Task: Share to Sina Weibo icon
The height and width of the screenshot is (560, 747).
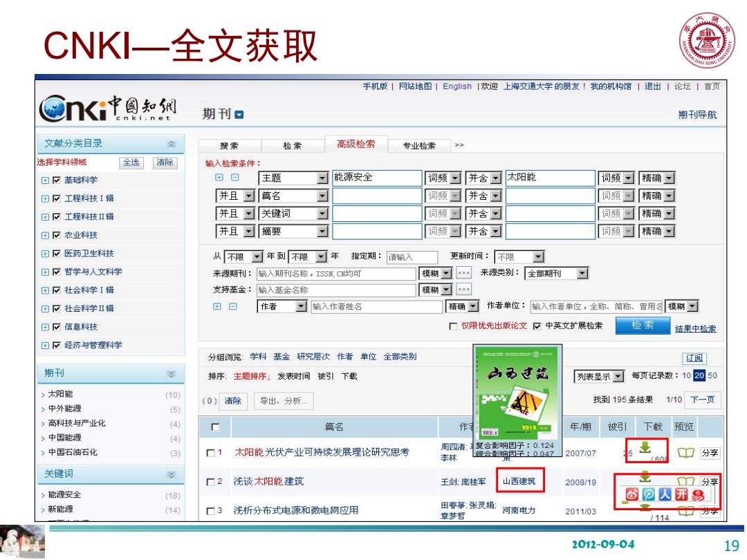Action: [631, 494]
